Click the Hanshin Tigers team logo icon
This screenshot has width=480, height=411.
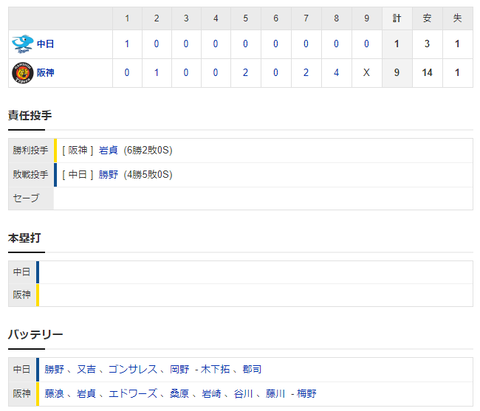click(x=22, y=73)
